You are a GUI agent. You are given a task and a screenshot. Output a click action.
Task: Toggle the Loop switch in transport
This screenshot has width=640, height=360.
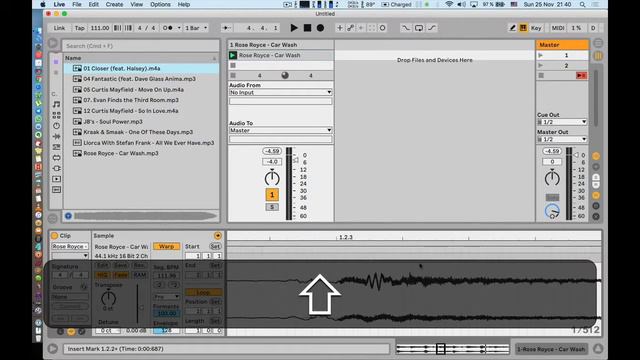419,28
